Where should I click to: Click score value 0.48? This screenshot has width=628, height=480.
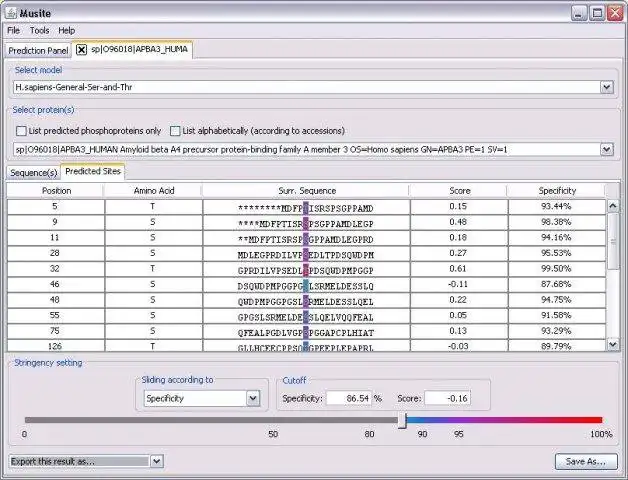(x=458, y=222)
